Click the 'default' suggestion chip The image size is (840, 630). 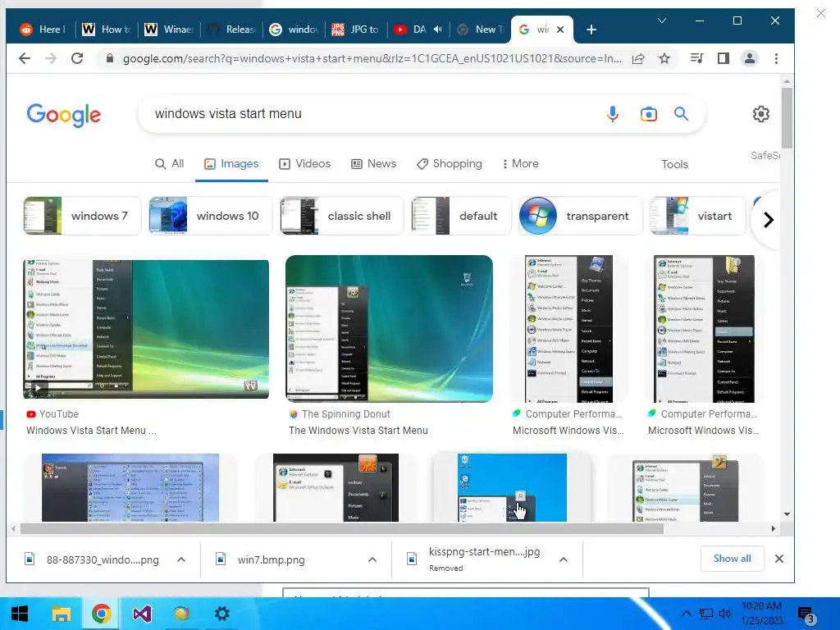pyautogui.click(x=461, y=216)
